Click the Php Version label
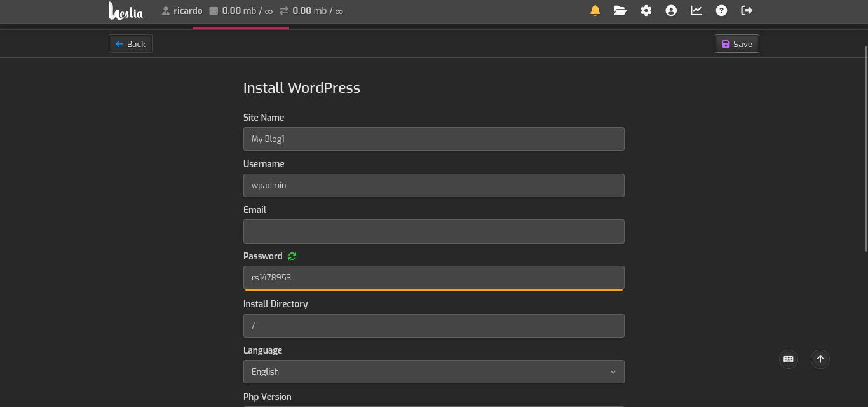 click(x=268, y=397)
